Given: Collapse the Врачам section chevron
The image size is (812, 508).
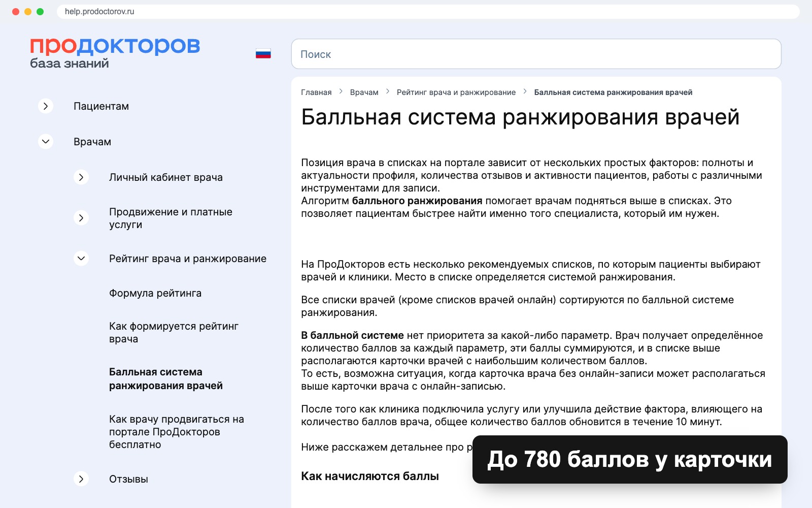Looking at the screenshot, I should [46, 142].
